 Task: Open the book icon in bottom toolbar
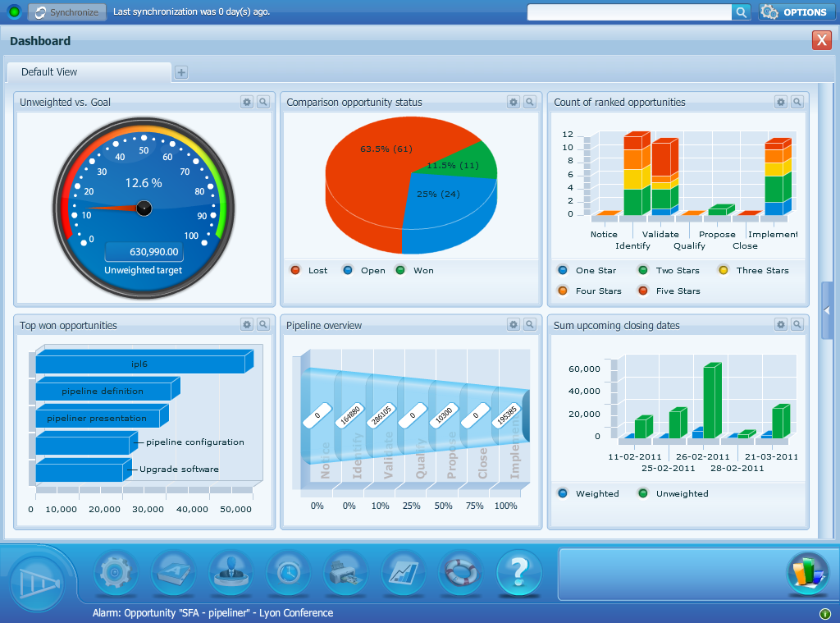pos(173,573)
